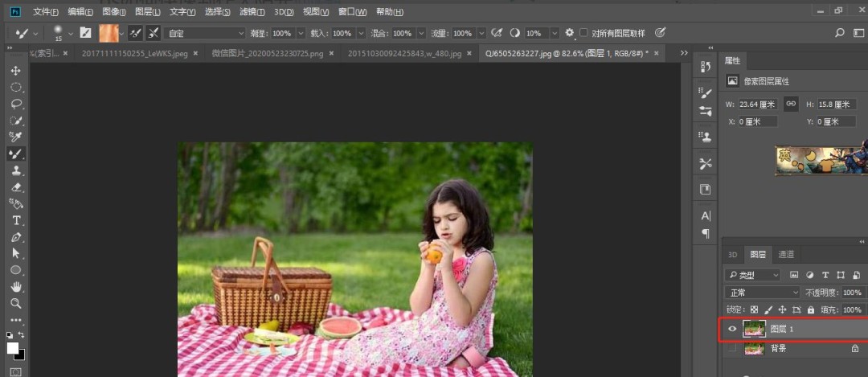
Task: Click the link width and height icon
Action: coord(791,104)
